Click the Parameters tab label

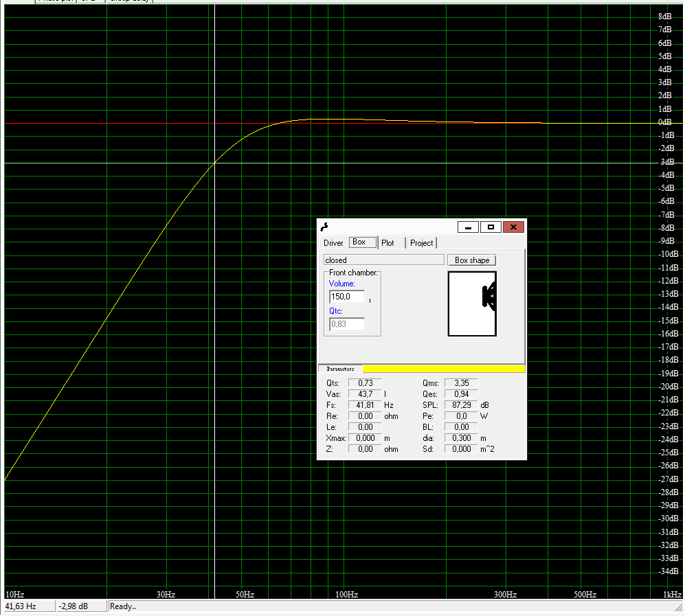click(x=340, y=369)
